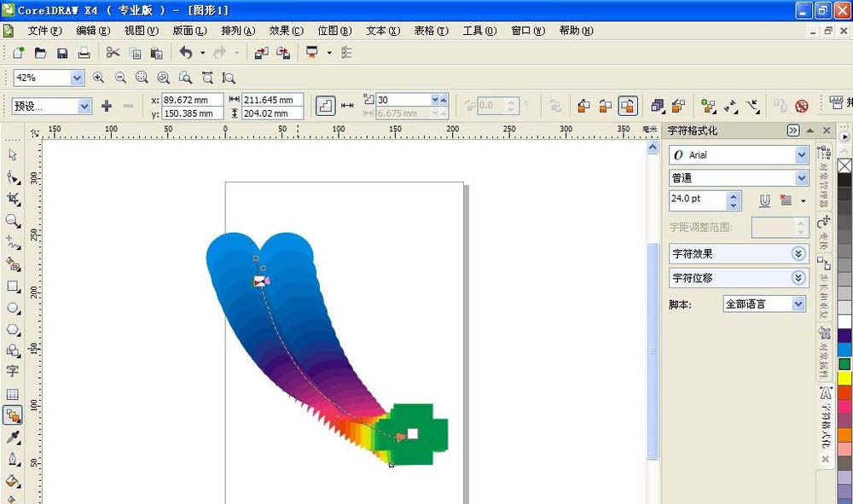This screenshot has height=504, width=853.
Task: Click the Clear Blend icon
Action: pyautogui.click(x=801, y=106)
